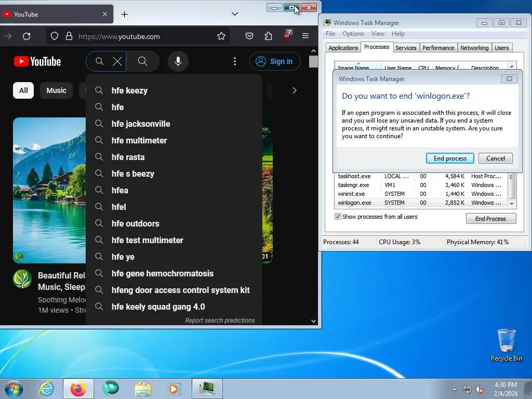Click the YouTube page scrollbar up arrow

click(x=313, y=51)
